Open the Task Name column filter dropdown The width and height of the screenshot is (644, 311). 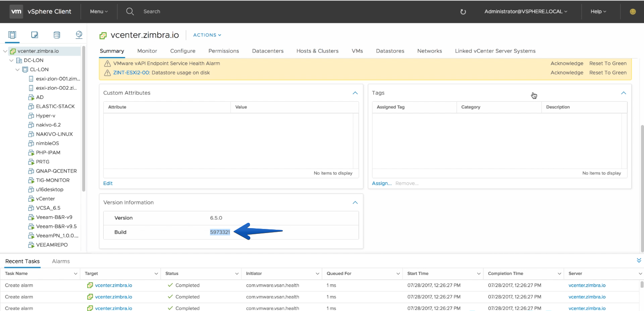pos(75,274)
